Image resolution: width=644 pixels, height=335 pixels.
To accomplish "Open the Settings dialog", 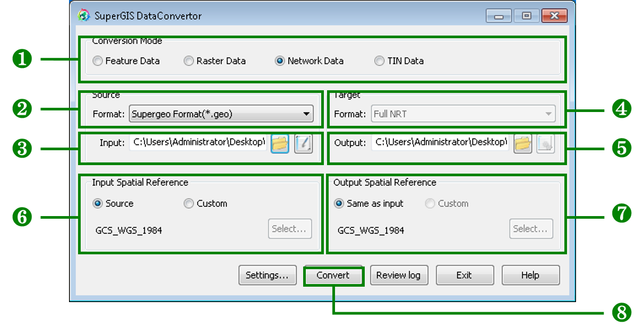I will tap(267, 275).
